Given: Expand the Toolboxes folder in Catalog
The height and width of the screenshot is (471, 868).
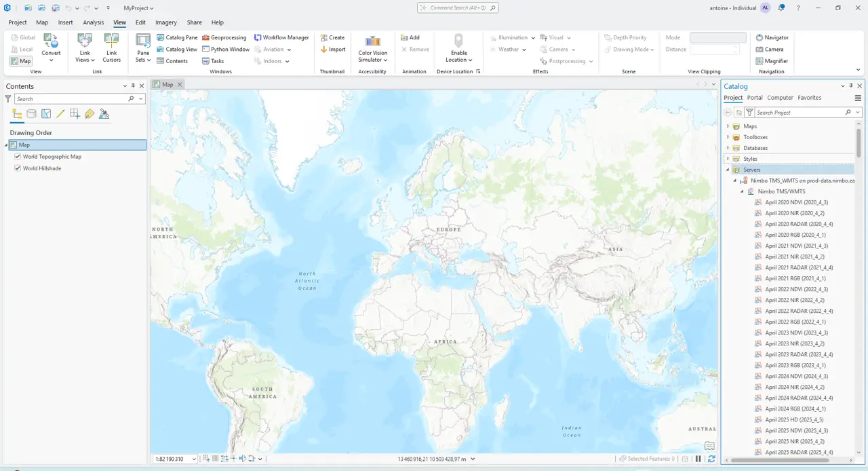Looking at the screenshot, I should (x=728, y=137).
